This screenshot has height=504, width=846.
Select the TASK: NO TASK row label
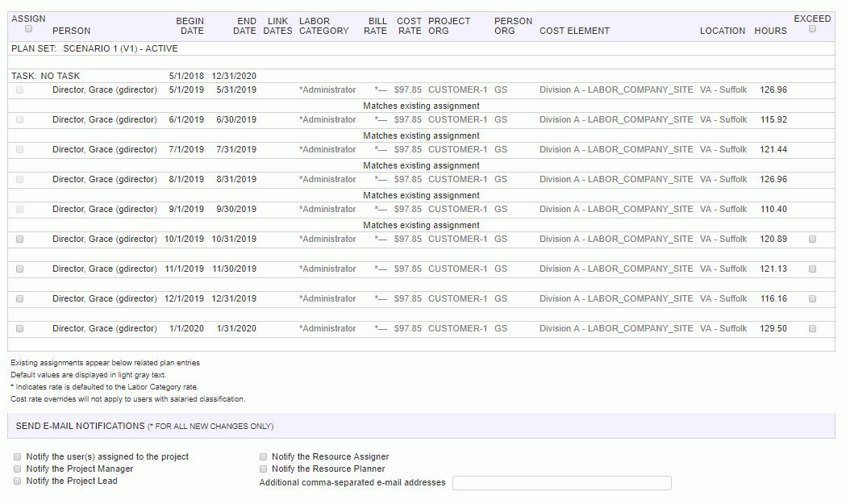(45, 76)
